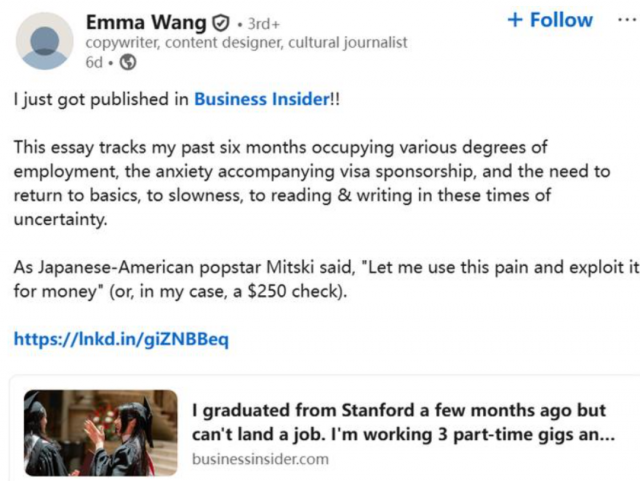This screenshot has width=640, height=481.
Task: Click the plus sign on Follow
Action: point(515,20)
